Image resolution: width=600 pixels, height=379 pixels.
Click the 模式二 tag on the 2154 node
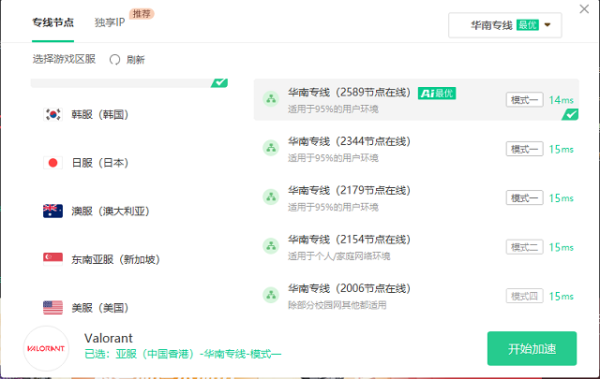[524, 247]
